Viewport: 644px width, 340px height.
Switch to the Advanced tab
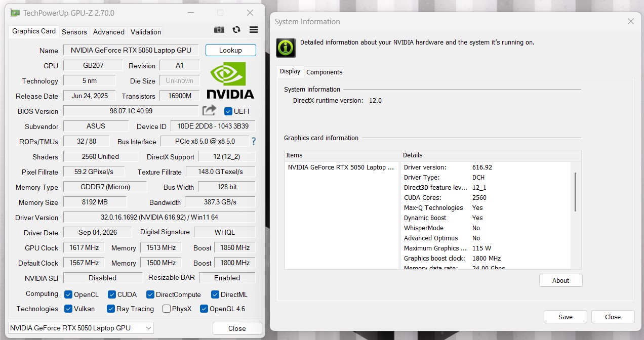pos(109,32)
